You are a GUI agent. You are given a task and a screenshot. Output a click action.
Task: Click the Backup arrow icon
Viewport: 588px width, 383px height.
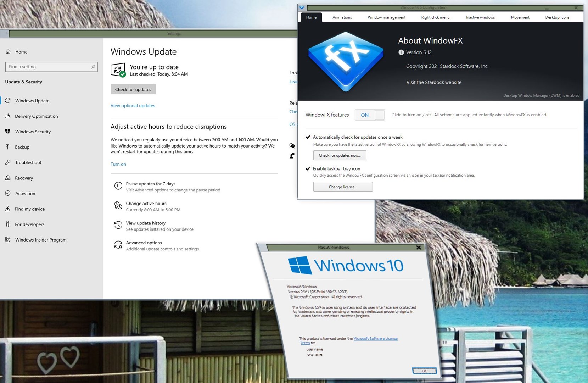coord(8,147)
